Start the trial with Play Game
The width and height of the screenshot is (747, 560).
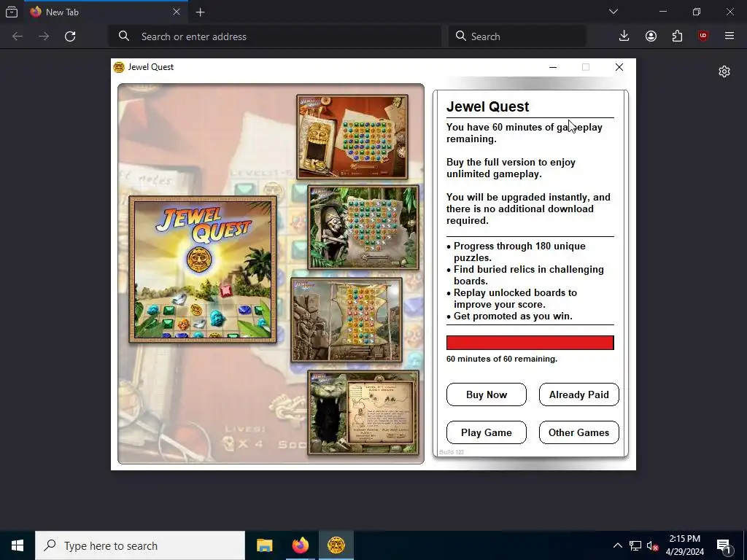click(x=487, y=432)
